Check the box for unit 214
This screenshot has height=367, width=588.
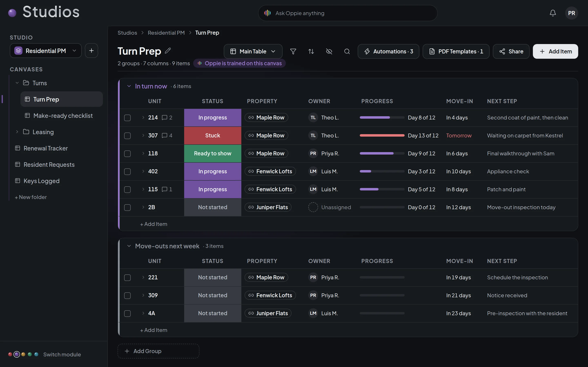click(x=127, y=118)
